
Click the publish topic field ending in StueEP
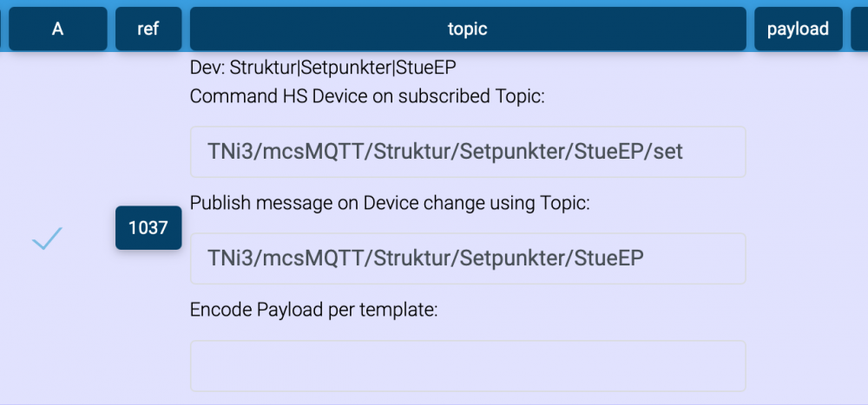(468, 258)
